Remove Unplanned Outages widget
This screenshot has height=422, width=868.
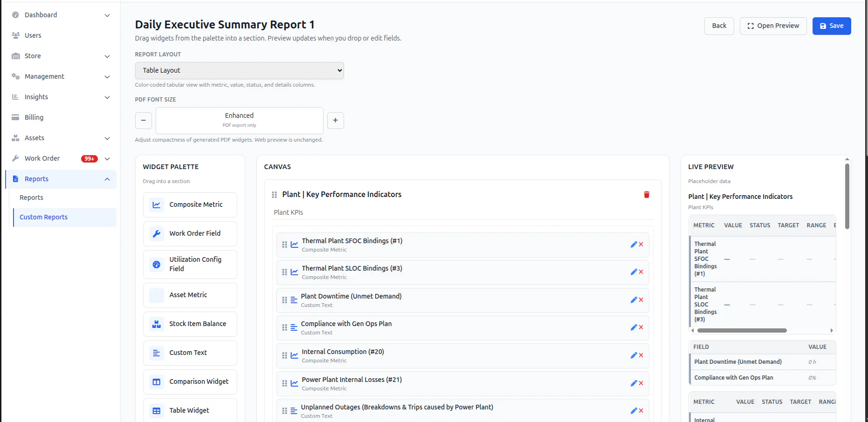[x=641, y=411]
